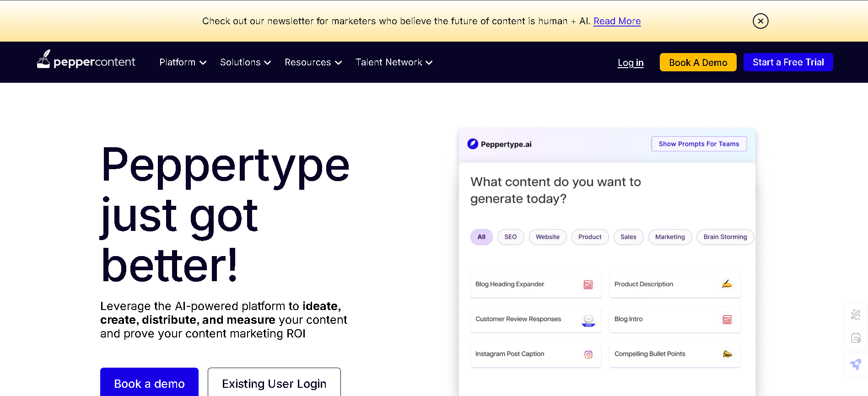Click the Blog Intro red icon
The height and width of the screenshot is (396, 868).
pyautogui.click(x=727, y=320)
